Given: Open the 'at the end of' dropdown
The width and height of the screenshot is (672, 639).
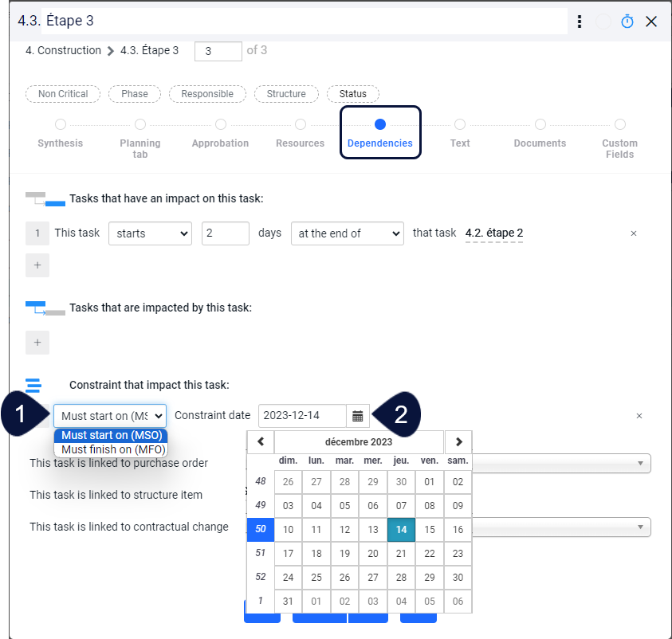Looking at the screenshot, I should pyautogui.click(x=347, y=233).
